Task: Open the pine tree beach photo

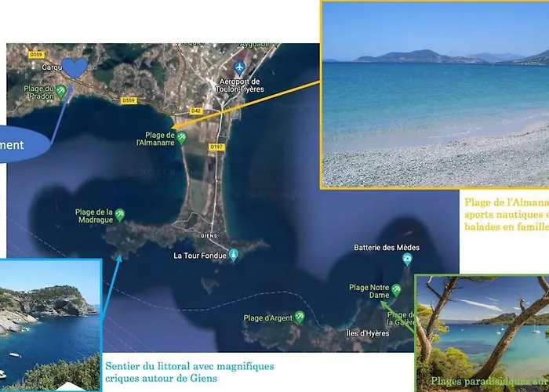Action: (482, 333)
